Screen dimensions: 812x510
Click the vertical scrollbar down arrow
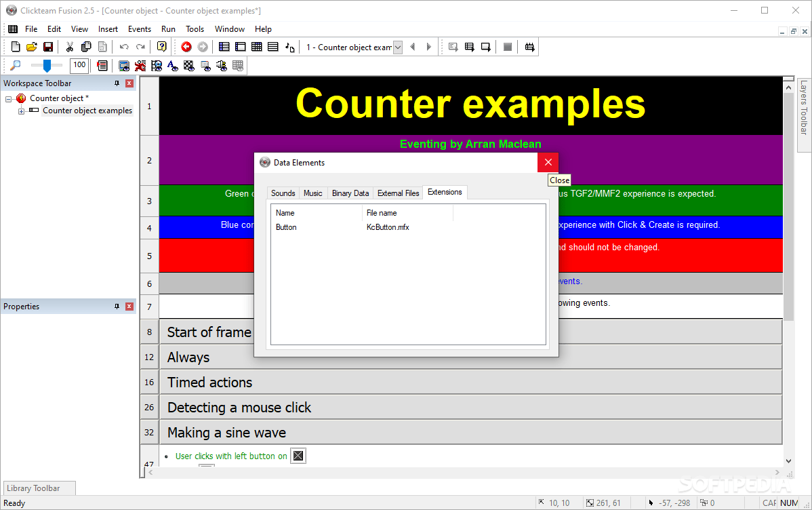point(788,461)
